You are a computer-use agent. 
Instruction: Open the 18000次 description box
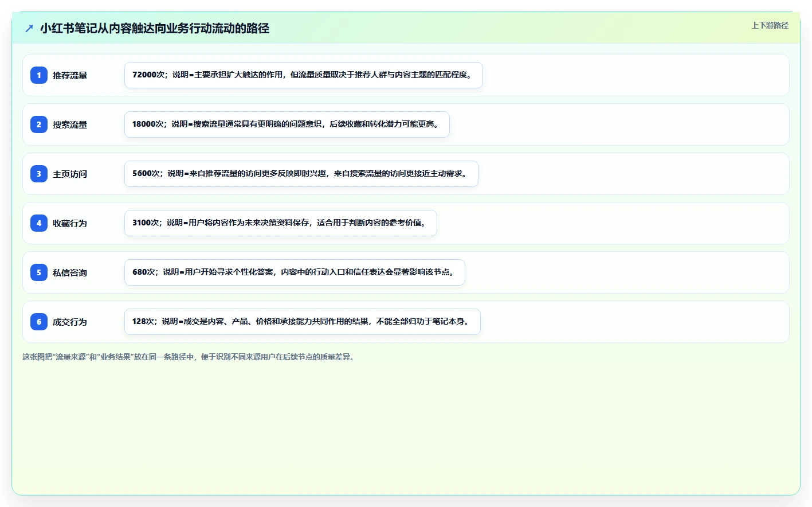[x=287, y=124]
